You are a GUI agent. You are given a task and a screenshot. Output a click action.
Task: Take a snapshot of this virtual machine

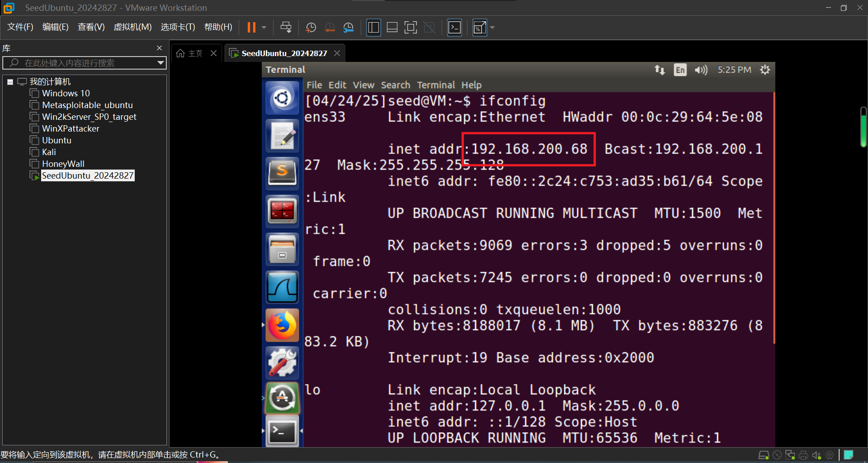click(311, 28)
